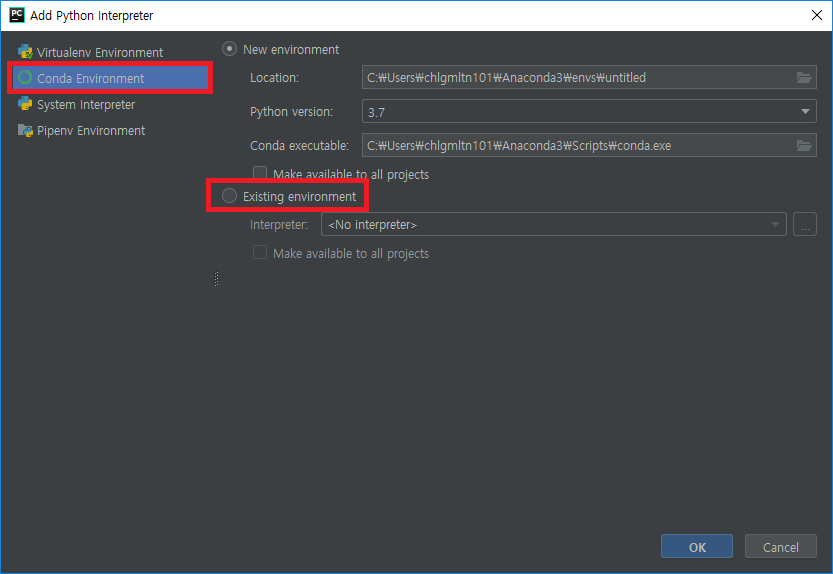Browse for Location folder icon
Screen dimensions: 833x574
coord(804,78)
